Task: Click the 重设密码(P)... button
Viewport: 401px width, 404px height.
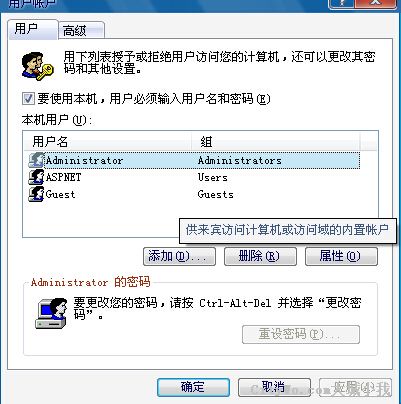Action: [301, 334]
